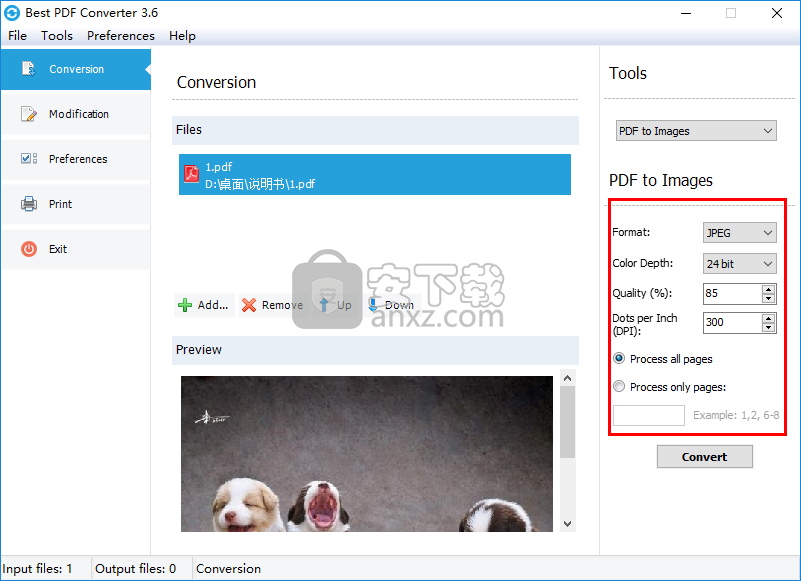Click the page range input field
The image size is (801, 581).
[x=648, y=415]
